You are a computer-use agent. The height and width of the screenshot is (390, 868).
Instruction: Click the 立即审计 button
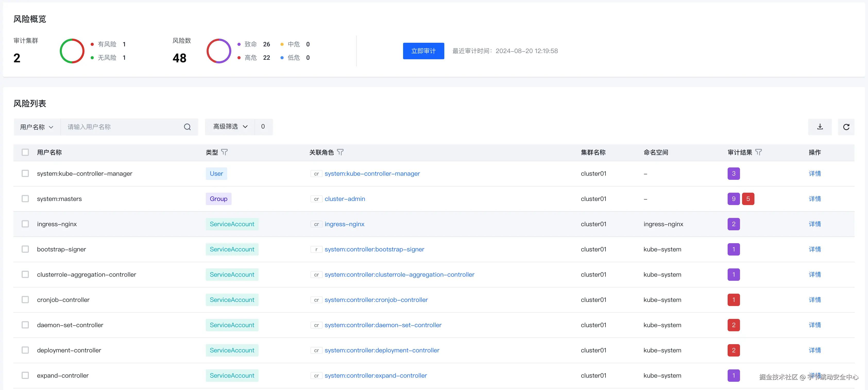[x=423, y=51]
